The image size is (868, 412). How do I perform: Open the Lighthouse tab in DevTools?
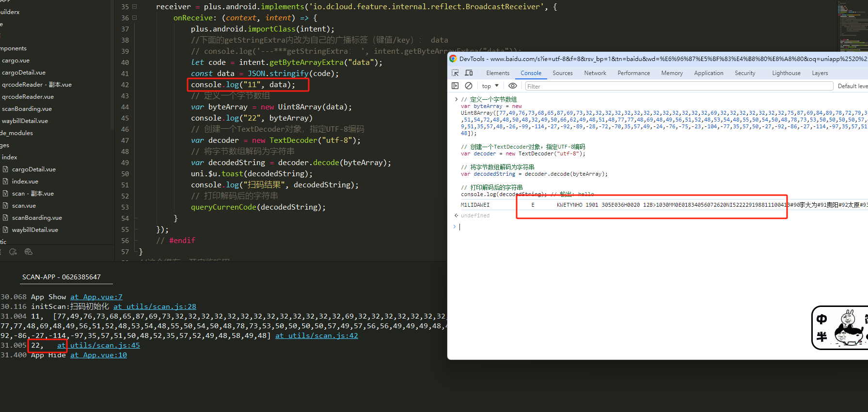[x=786, y=73]
